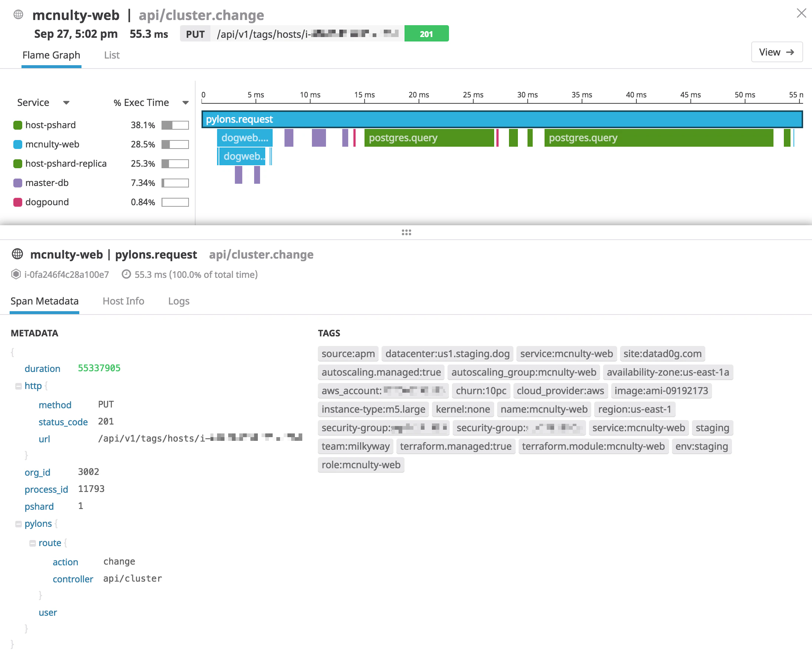Open the Service sort dropdown arrow
This screenshot has width=812, height=652.
(x=66, y=103)
